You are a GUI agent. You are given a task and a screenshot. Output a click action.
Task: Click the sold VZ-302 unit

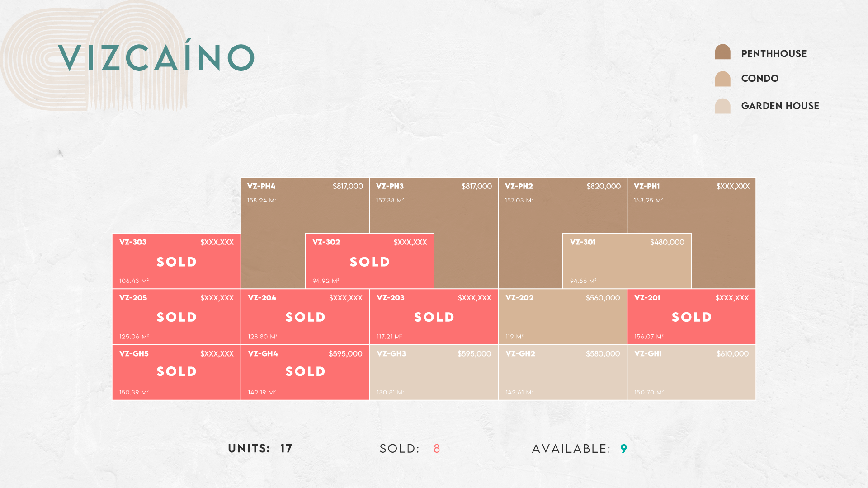[x=369, y=261]
